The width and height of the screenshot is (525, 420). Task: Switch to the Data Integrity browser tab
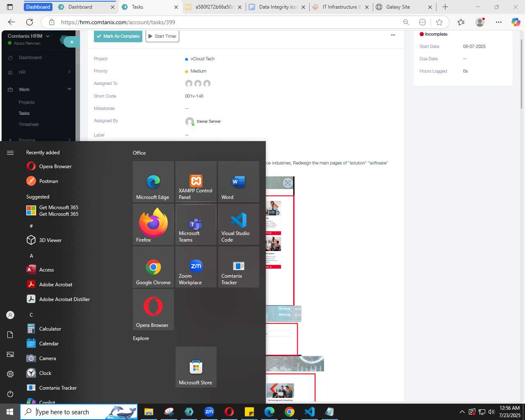[277, 7]
